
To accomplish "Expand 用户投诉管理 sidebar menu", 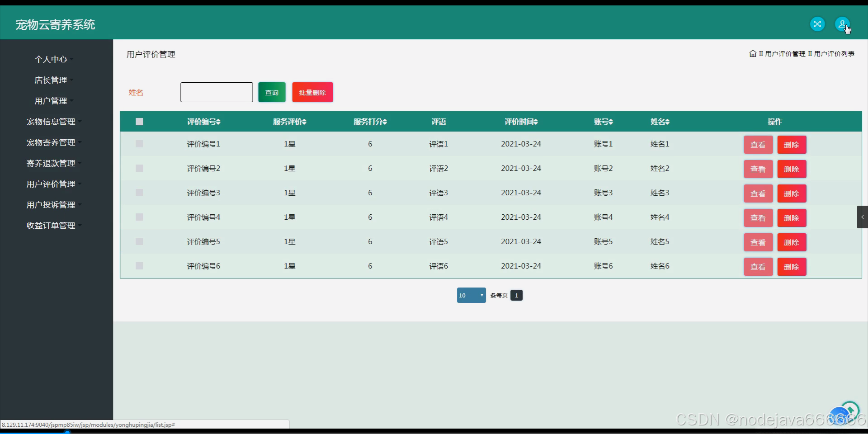I will coord(54,205).
